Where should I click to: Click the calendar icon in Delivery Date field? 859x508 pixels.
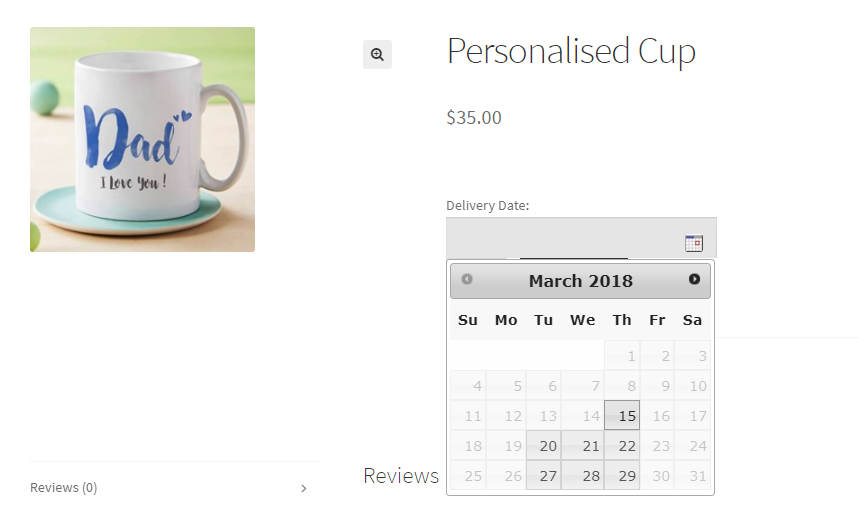pyautogui.click(x=694, y=242)
